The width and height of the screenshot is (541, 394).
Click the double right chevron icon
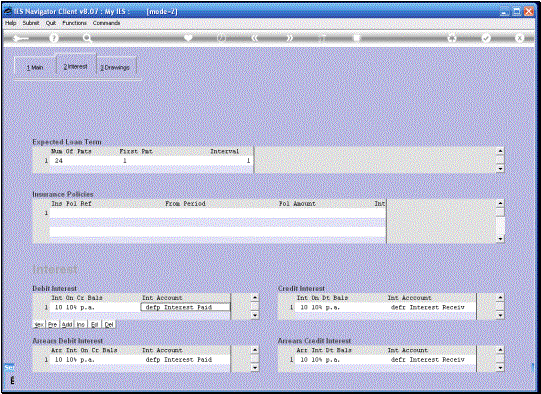[289, 38]
